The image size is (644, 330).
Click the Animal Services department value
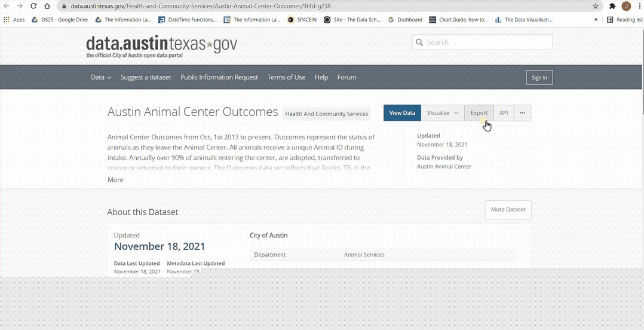(364, 255)
